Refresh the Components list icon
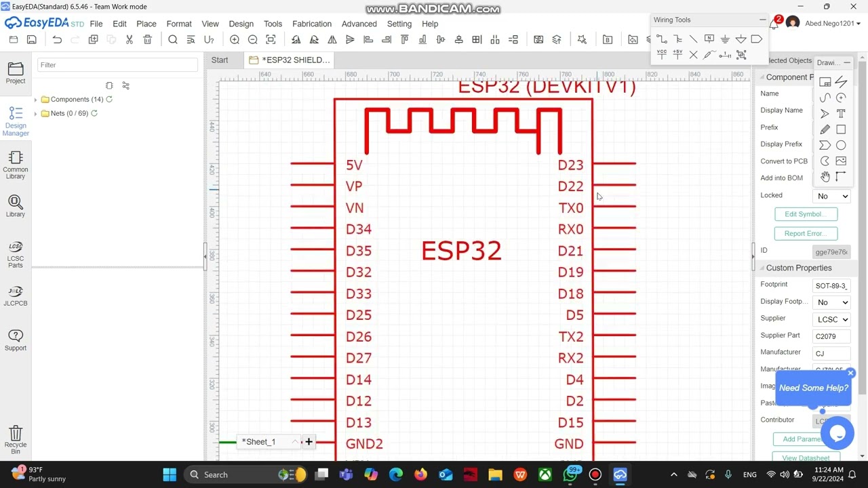 coord(109,99)
